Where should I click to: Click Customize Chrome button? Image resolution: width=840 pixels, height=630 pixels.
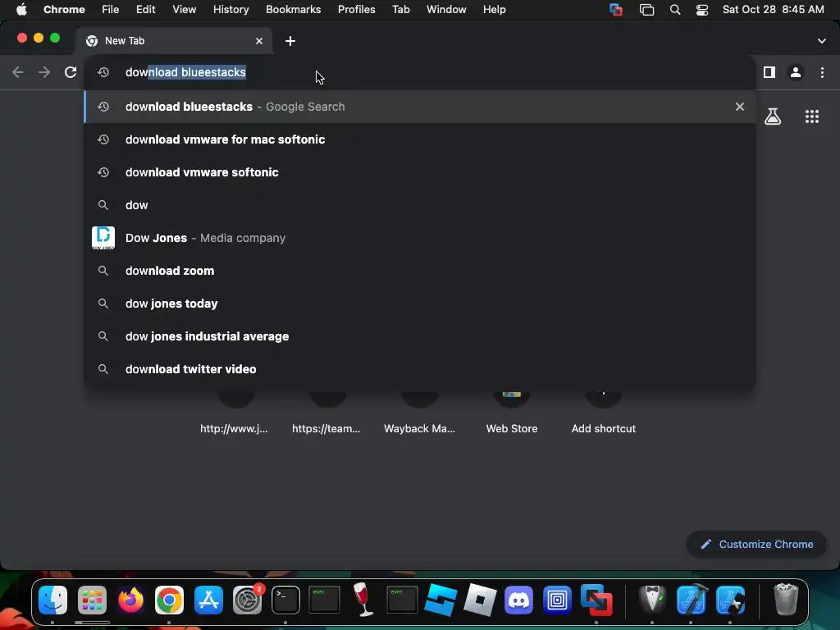pyautogui.click(x=756, y=545)
